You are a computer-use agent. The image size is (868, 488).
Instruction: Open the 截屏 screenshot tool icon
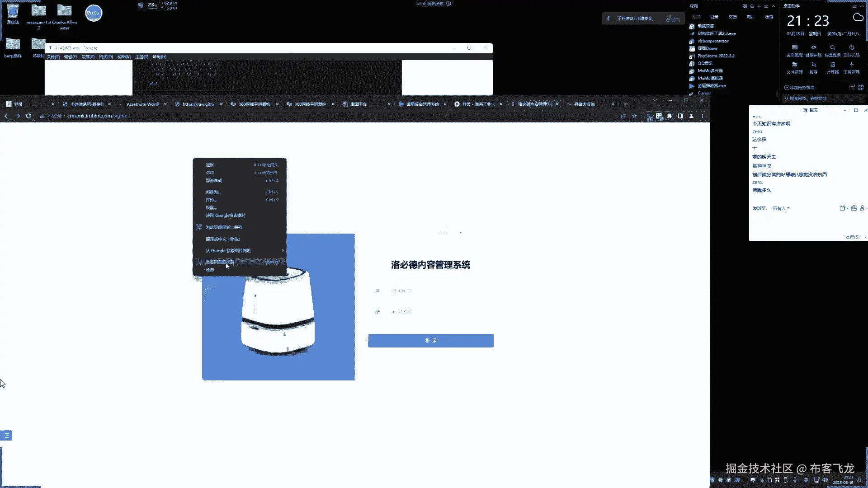click(x=813, y=65)
